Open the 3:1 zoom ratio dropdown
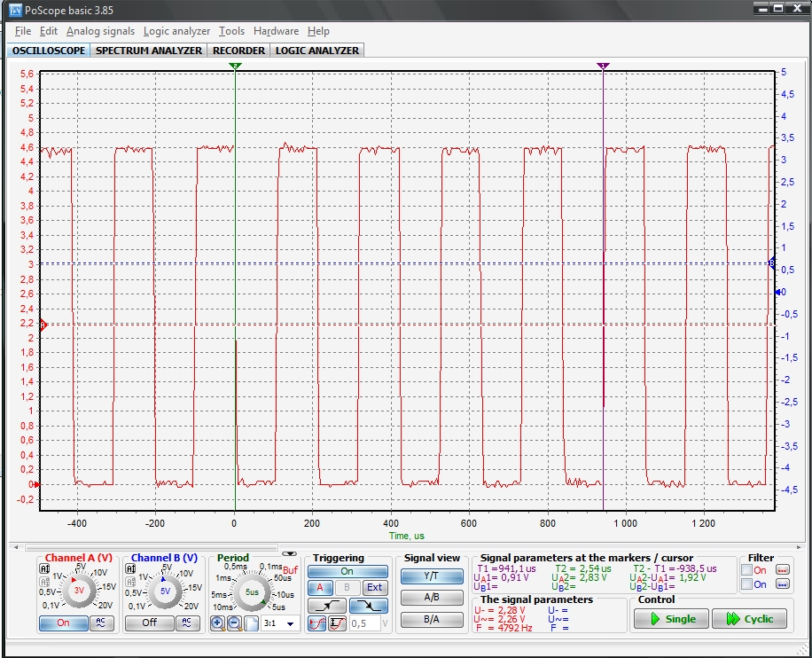This screenshot has width=812, height=658. coord(290,624)
